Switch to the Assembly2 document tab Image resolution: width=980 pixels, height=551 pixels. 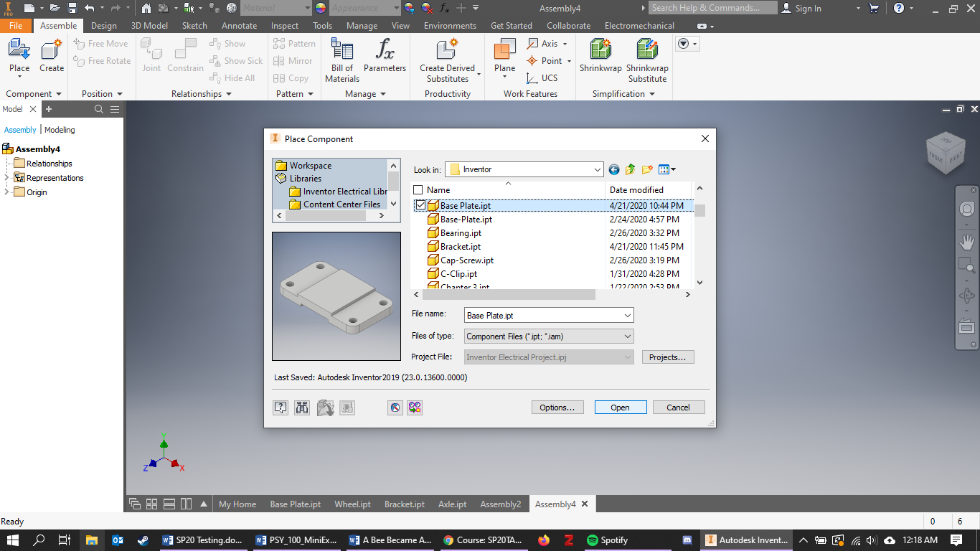tap(501, 504)
